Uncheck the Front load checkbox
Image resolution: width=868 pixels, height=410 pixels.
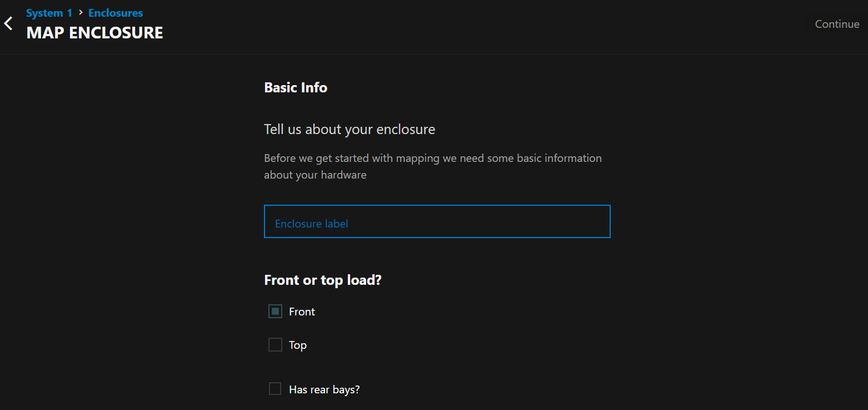click(275, 312)
